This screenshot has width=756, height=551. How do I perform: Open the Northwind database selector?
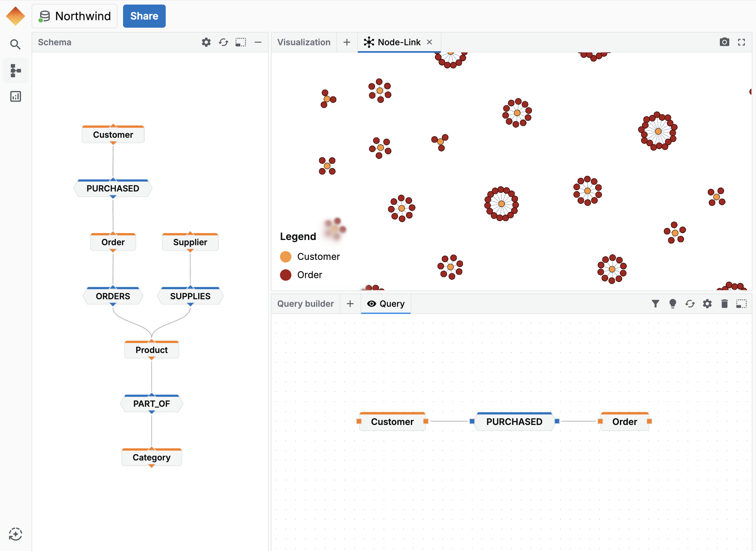click(x=75, y=16)
